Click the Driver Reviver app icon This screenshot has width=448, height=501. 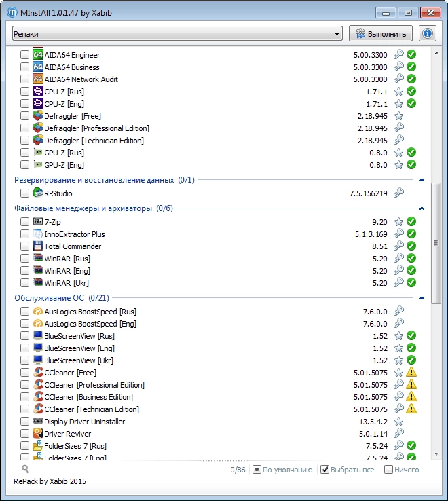pos(38,433)
